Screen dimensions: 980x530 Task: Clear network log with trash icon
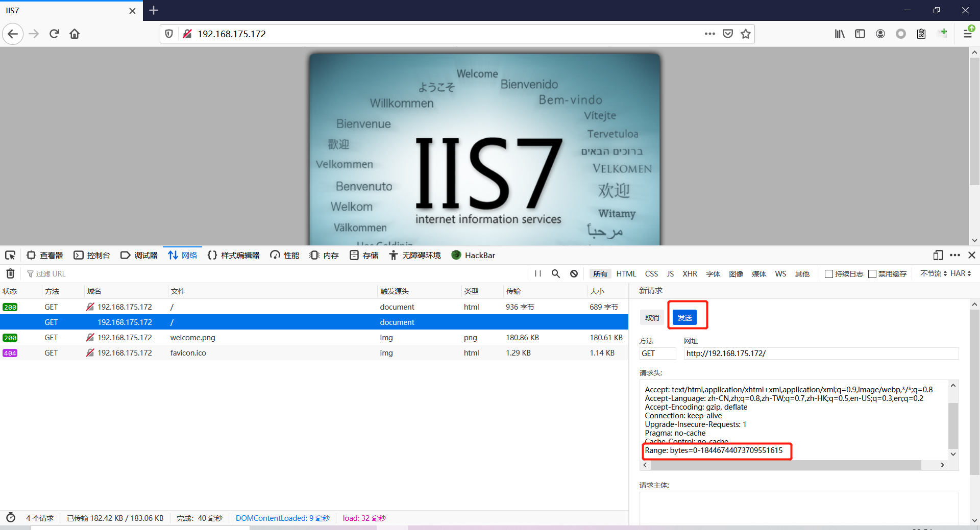[x=10, y=274]
